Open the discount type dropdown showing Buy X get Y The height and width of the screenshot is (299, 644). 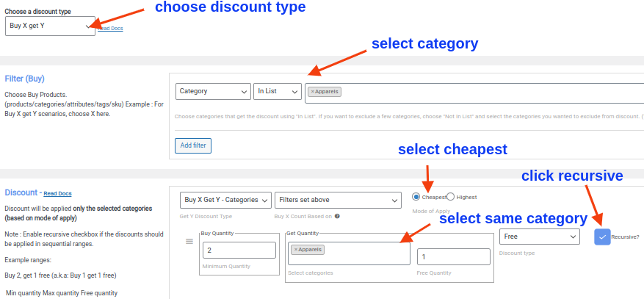[x=50, y=26]
